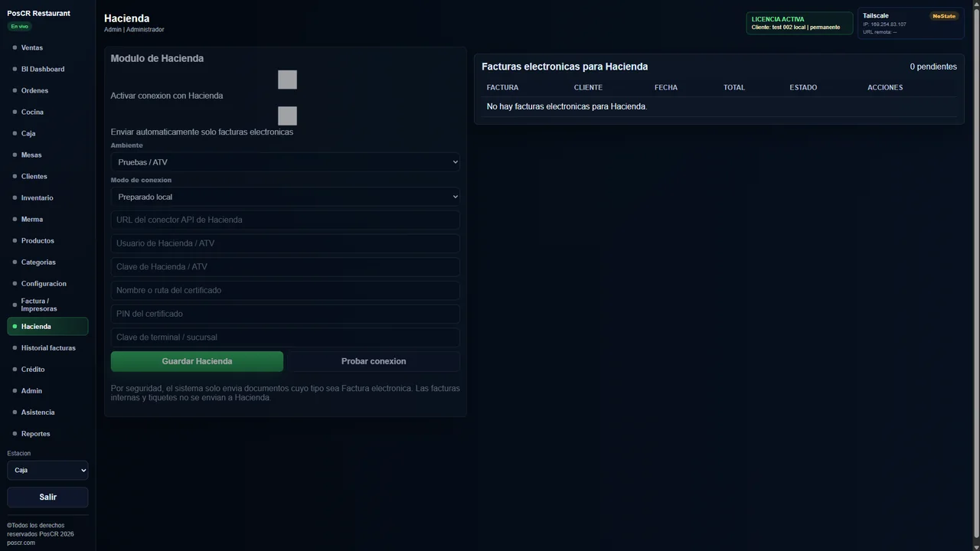The image size is (980, 551).
Task: Click the NoState badge
Action: point(944,16)
